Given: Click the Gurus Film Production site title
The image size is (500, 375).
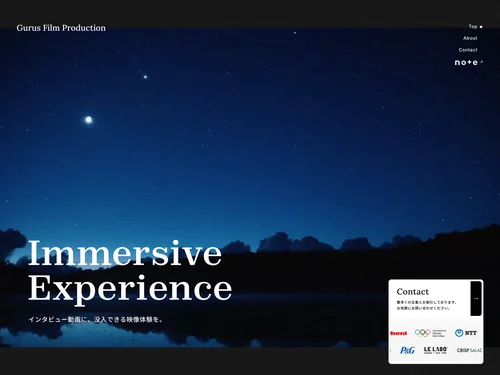Looking at the screenshot, I should (61, 28).
